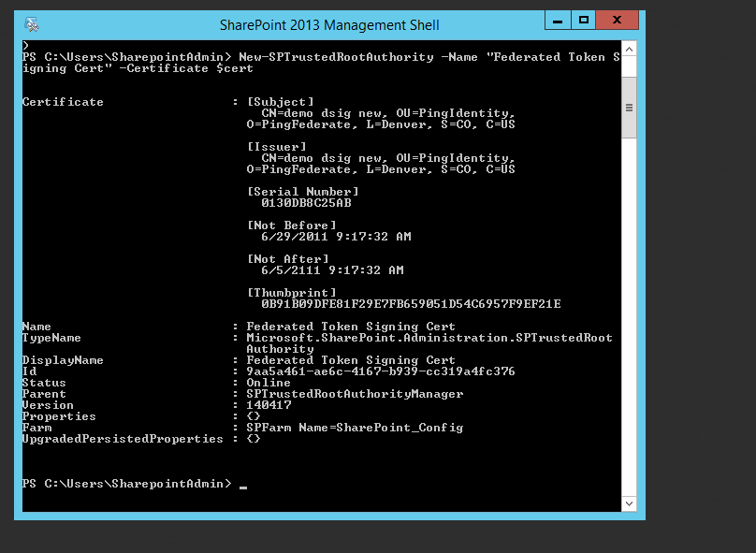
Task: Click the scrollbar down arrow
Action: tap(629, 503)
